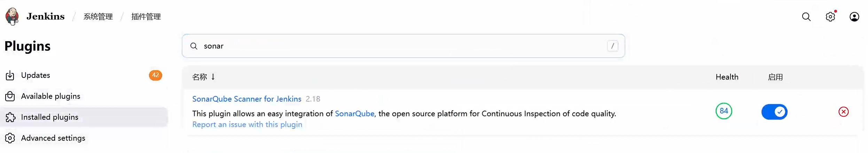Click the Installed plugins puzzle piece icon
Screen dimensions: 868x153
pos(10,117)
